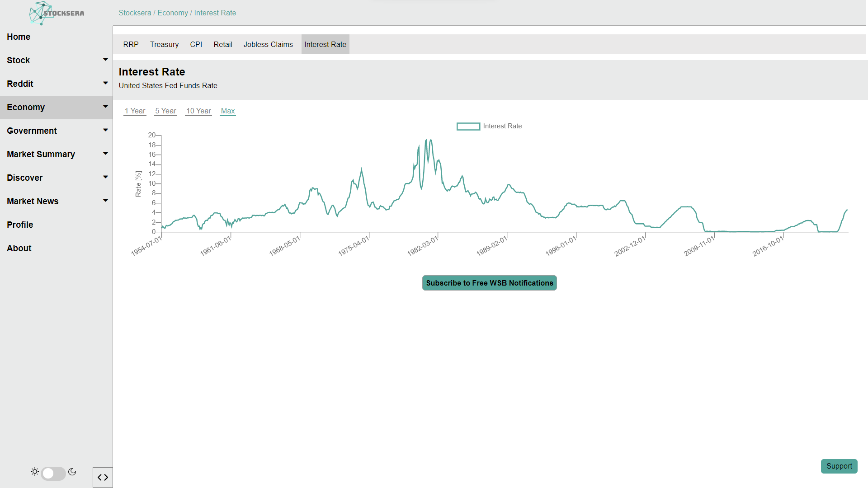This screenshot has height=488, width=868.
Task: Click the Support button
Action: point(839,466)
